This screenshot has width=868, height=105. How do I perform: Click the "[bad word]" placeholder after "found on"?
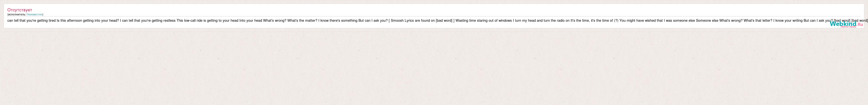coord(444,20)
